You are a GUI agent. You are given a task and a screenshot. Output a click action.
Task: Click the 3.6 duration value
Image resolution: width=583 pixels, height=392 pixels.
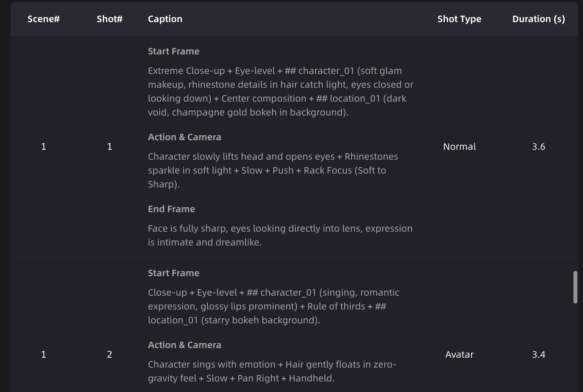click(x=538, y=147)
